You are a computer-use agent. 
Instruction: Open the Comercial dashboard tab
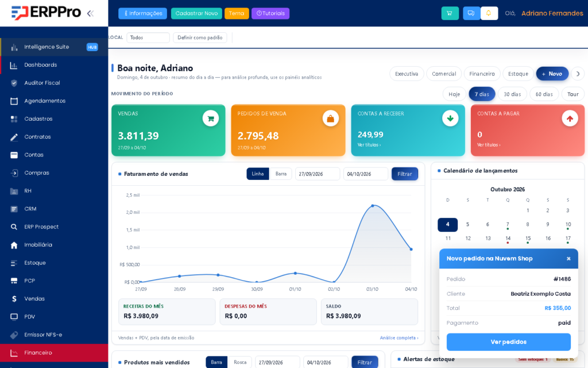click(444, 74)
